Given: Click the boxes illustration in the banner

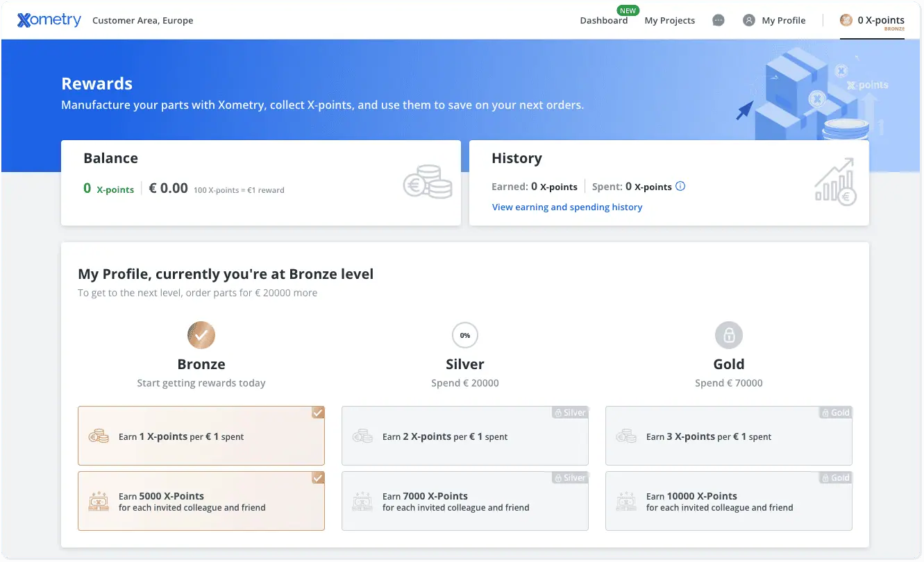Looking at the screenshot, I should (812, 94).
